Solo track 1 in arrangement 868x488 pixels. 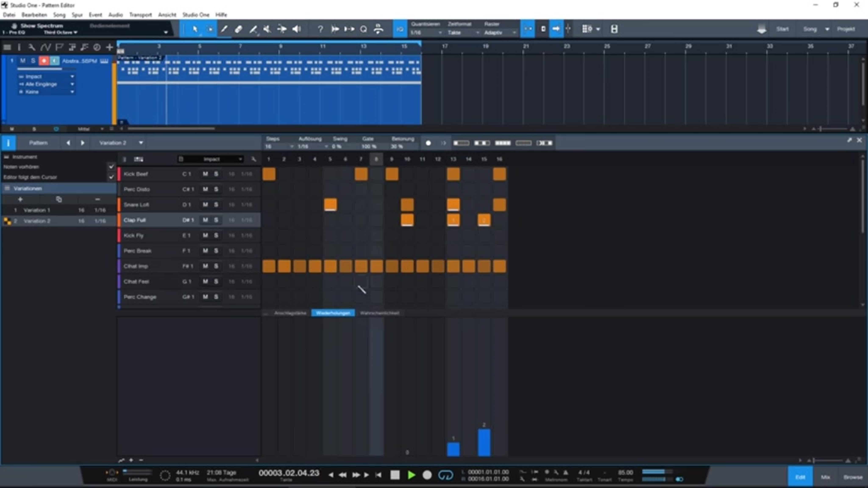coord(33,61)
